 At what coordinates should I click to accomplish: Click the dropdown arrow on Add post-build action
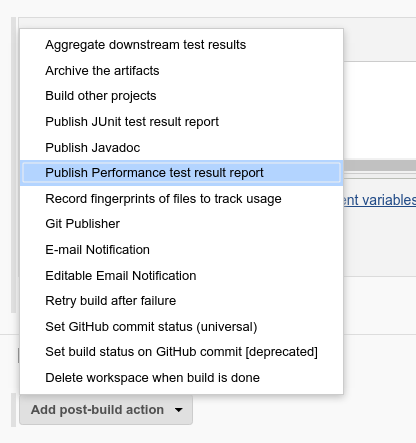(x=179, y=410)
